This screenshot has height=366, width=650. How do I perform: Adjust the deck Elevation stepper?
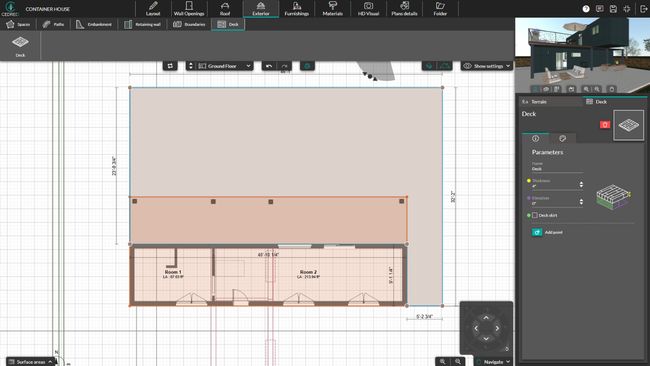tap(581, 201)
